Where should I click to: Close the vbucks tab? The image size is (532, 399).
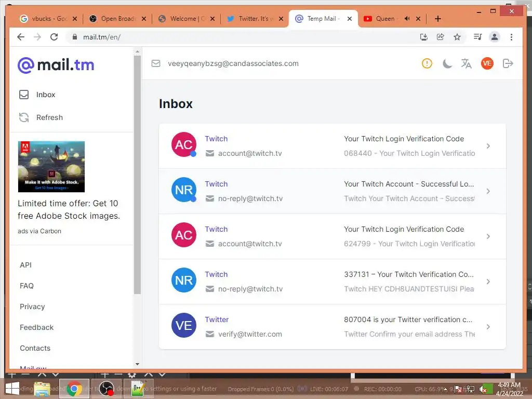75,19
